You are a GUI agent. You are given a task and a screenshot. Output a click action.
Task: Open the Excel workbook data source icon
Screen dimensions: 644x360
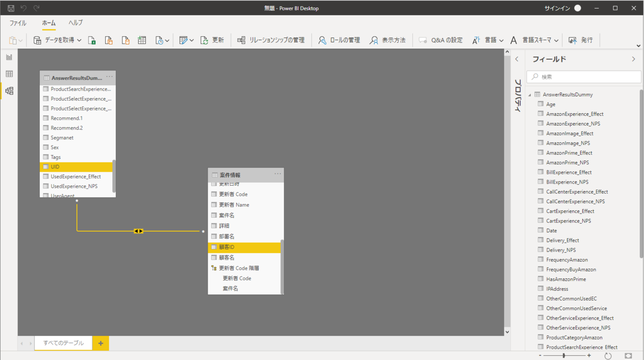(92, 40)
